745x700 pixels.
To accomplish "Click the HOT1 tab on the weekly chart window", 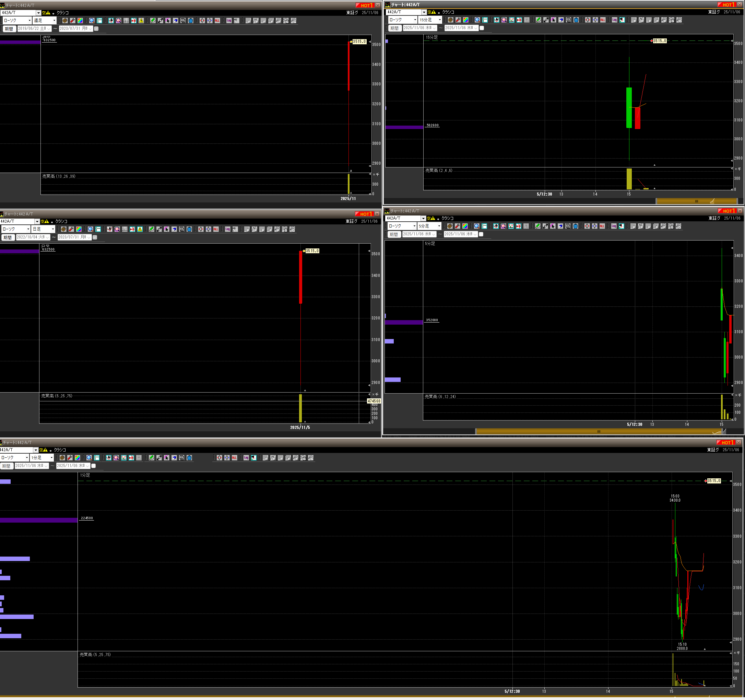I will pyautogui.click(x=365, y=5).
